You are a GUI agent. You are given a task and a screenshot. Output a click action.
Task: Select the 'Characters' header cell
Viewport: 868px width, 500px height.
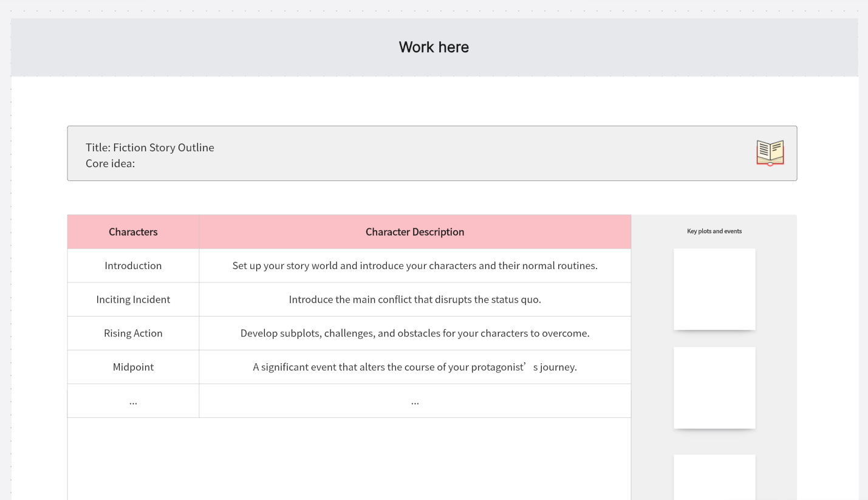click(133, 231)
